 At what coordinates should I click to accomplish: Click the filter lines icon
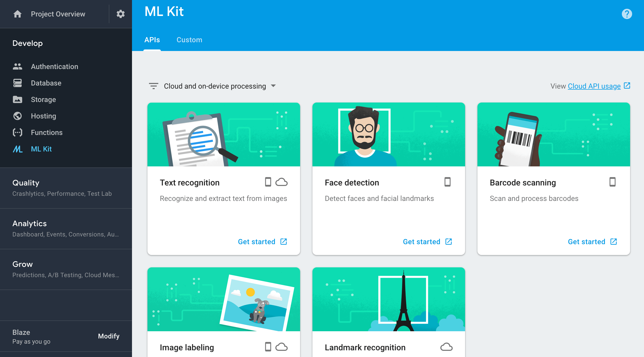coord(153,86)
